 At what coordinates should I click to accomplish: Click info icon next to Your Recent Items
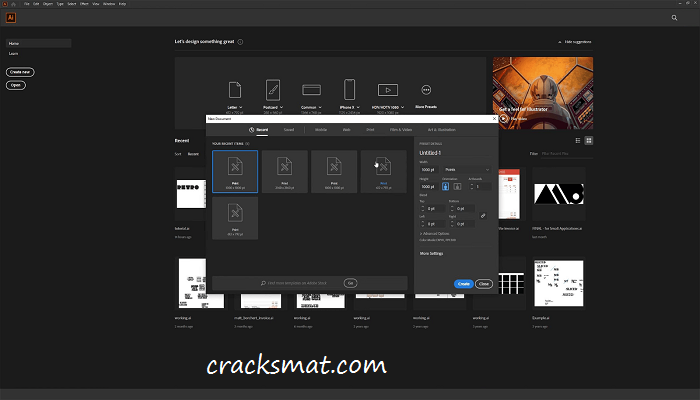(x=247, y=144)
